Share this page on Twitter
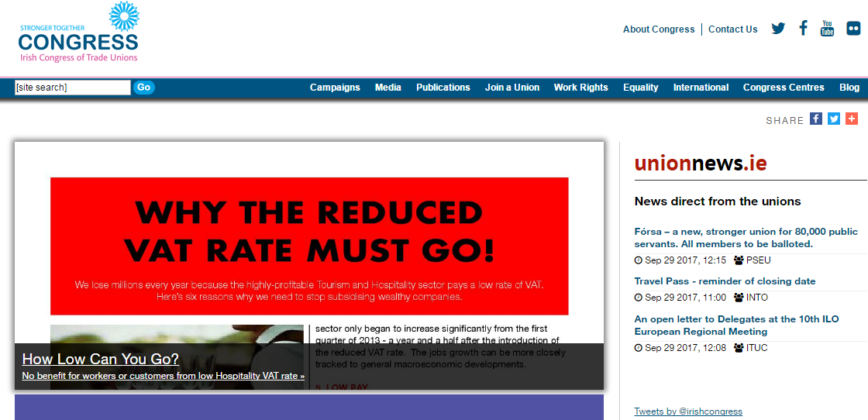 tap(834, 119)
